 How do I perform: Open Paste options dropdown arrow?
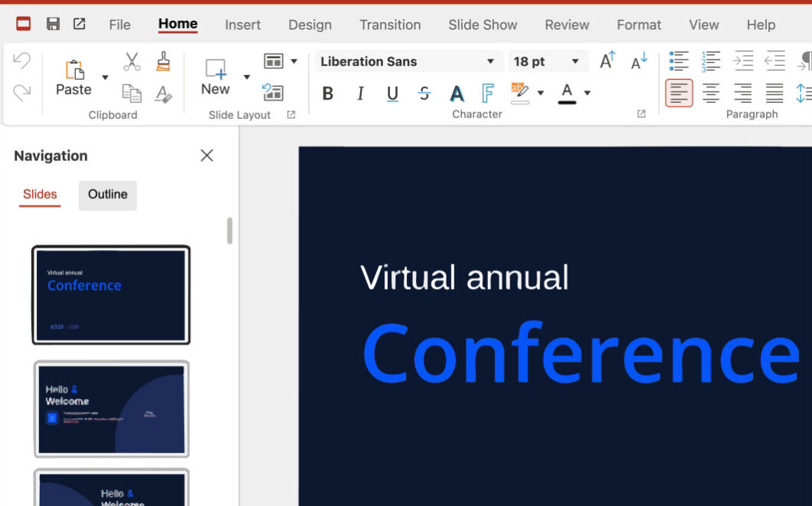(105, 77)
